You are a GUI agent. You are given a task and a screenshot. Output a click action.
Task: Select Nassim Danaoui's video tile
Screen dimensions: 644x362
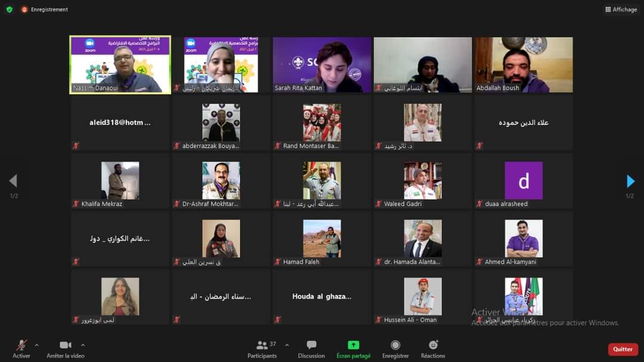(x=120, y=64)
